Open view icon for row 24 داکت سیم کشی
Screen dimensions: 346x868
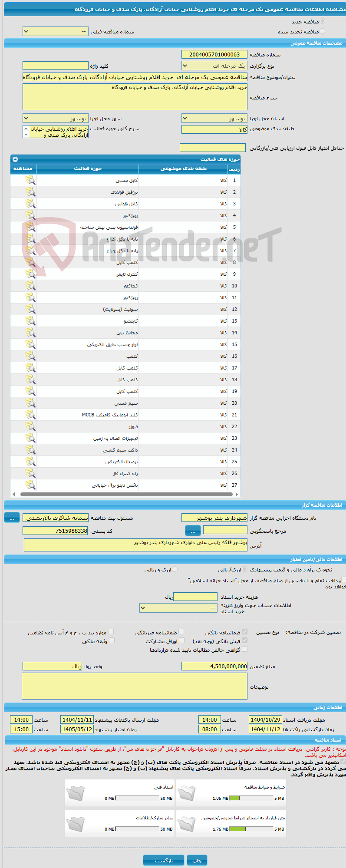pyautogui.click(x=30, y=450)
